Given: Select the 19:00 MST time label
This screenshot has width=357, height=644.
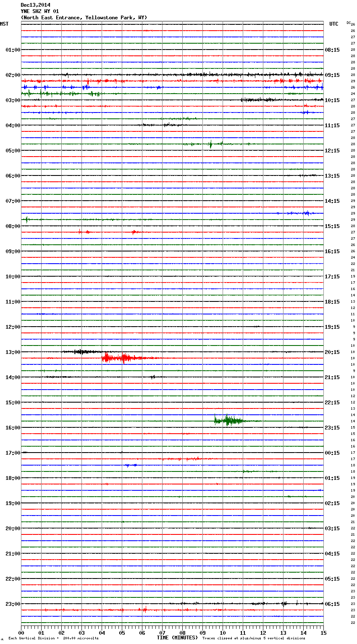Looking at the screenshot, I should pos(13,503).
